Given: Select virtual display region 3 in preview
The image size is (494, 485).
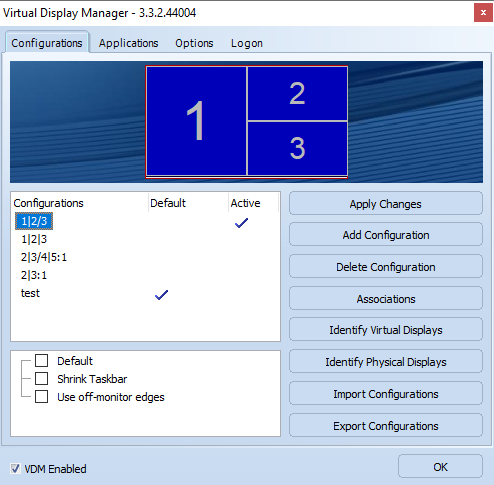Looking at the screenshot, I should 297,148.
